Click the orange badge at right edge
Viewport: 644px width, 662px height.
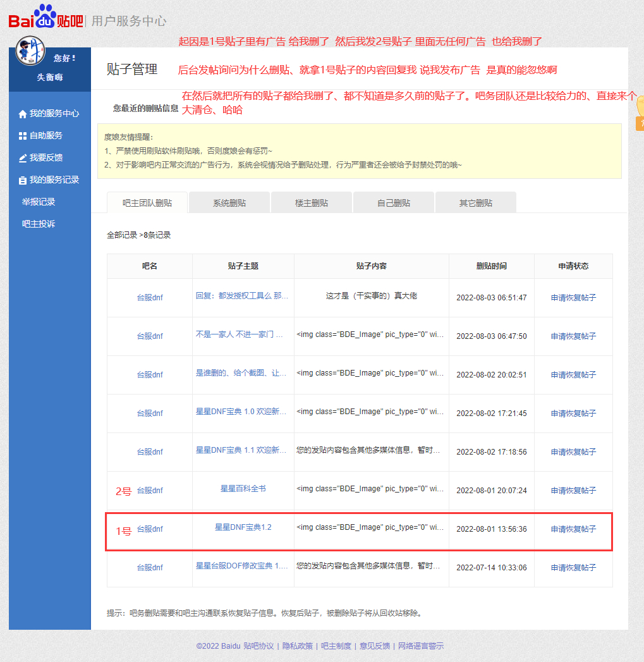pos(639,114)
